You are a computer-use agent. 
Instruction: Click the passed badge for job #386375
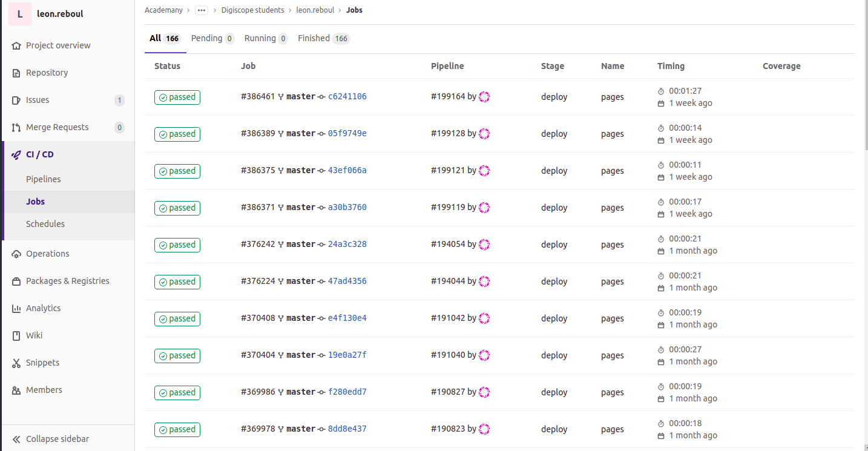[177, 171]
